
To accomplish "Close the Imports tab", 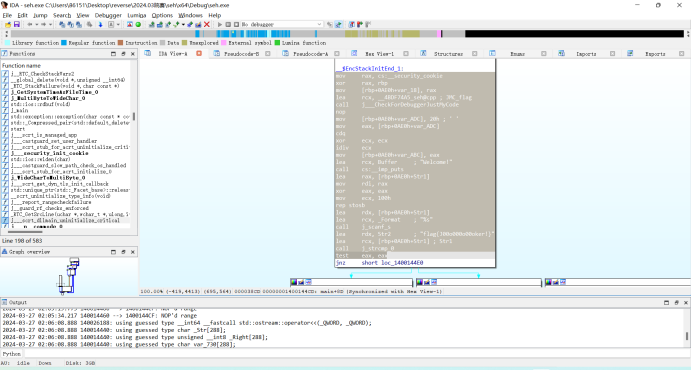I will pos(613,54).
